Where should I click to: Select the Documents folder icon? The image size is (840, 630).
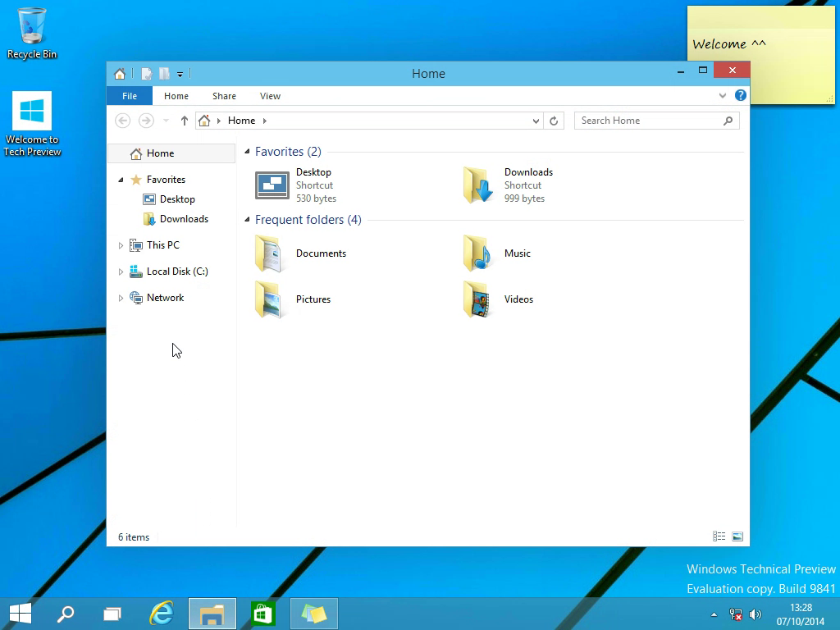click(x=268, y=253)
